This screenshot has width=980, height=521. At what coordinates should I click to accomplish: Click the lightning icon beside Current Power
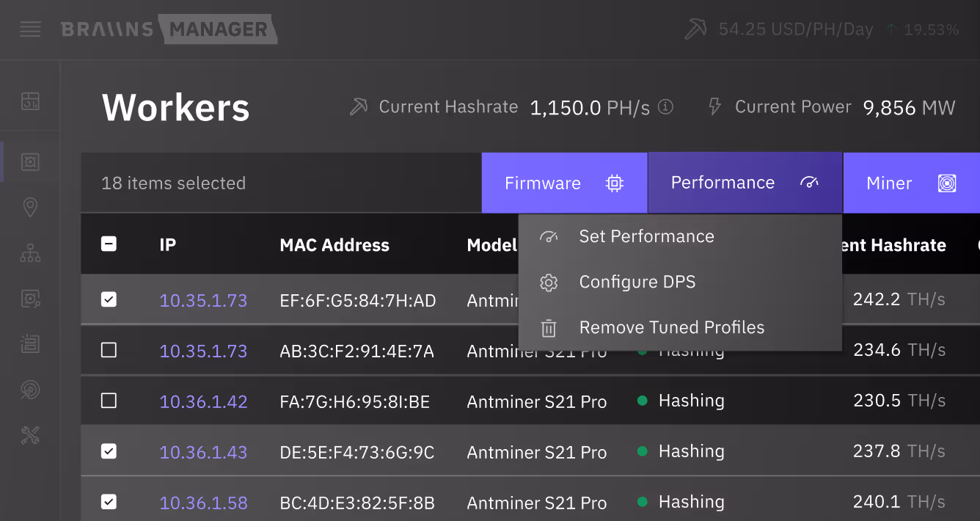tap(714, 107)
